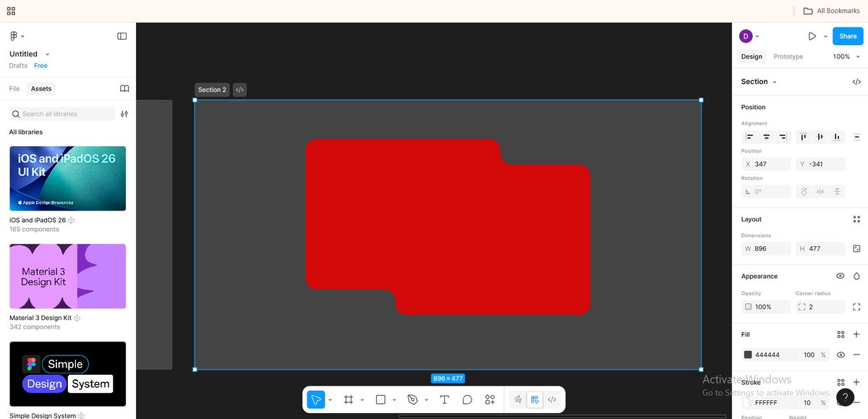Open blend mode droplet in Appearance
This screenshot has width=868, height=419.
click(x=856, y=276)
